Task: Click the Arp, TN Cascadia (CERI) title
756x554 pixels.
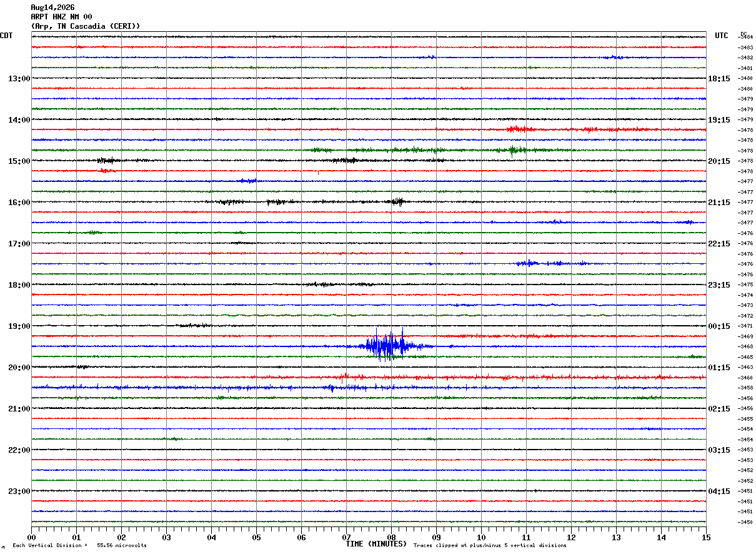Action: (86, 26)
